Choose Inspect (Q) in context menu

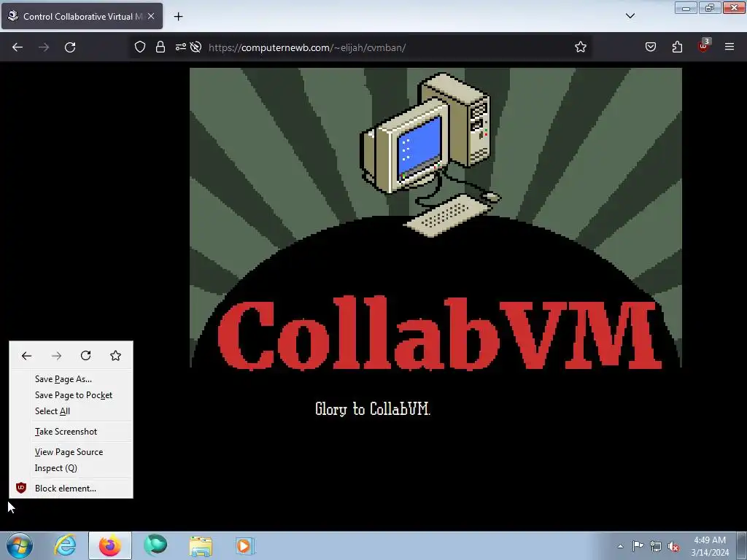click(71, 468)
